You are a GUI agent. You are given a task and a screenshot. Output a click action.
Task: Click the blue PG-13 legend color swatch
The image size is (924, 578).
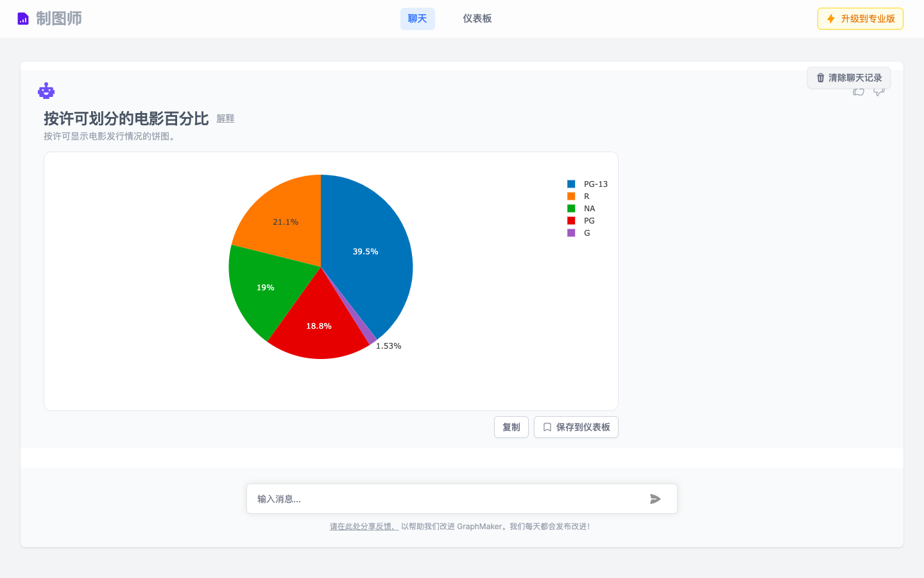point(571,184)
